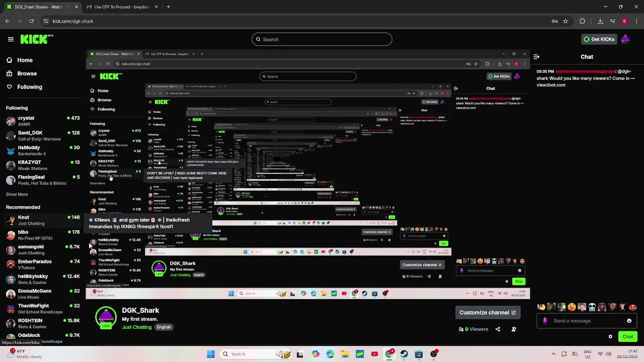Open Steam from taskbar
Viewport: 644px width, 362px height.
[x=404, y=354]
